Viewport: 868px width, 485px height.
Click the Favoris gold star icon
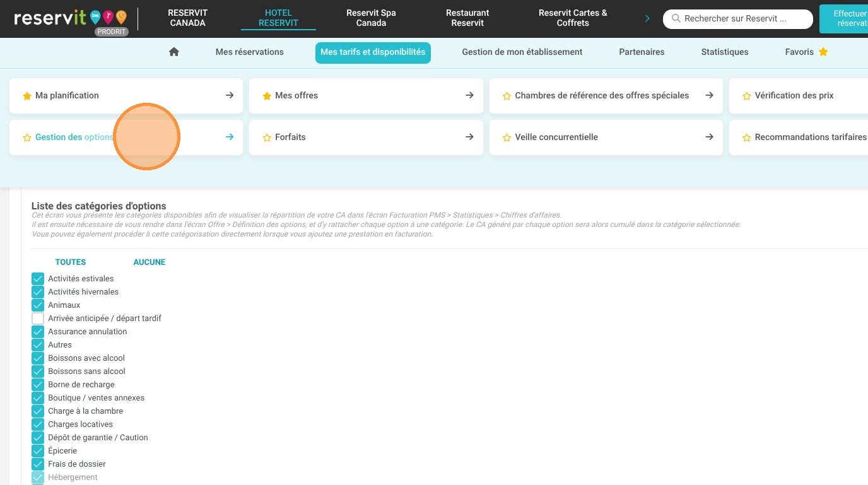tap(823, 52)
